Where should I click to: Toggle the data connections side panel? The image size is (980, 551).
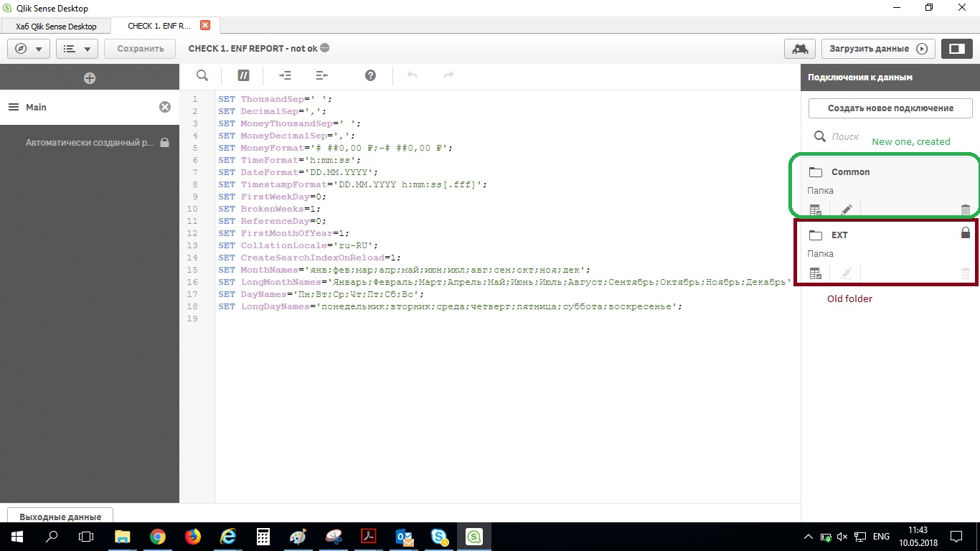coord(956,49)
